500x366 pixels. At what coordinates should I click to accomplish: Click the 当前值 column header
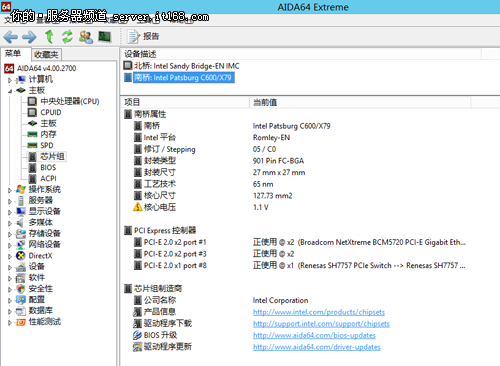click(x=360, y=102)
